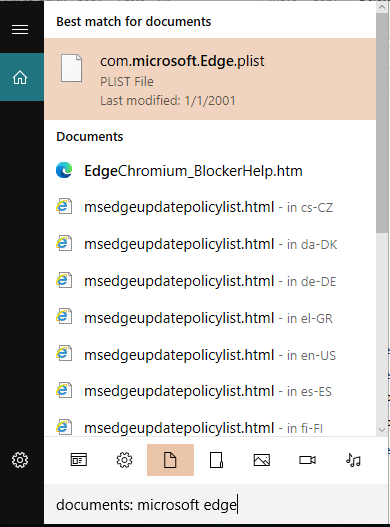
Task: Click scrollbar down arrow in results
Action: [x=382, y=430]
